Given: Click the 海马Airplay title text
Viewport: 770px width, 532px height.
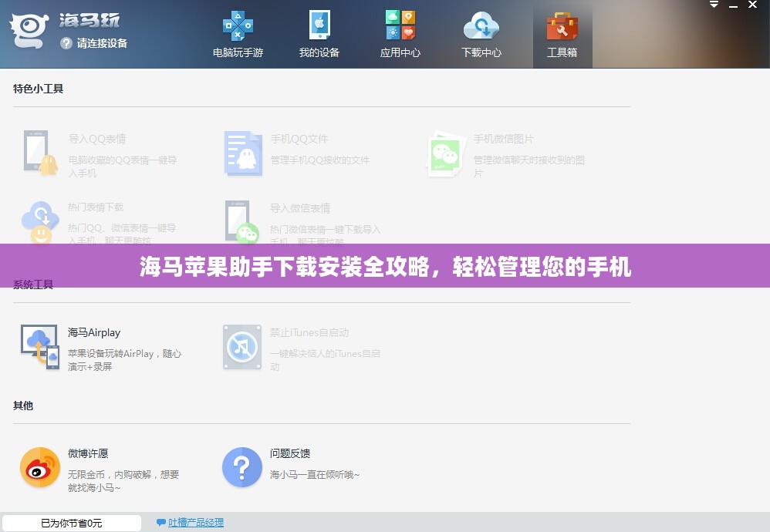Looking at the screenshot, I should point(94,333).
